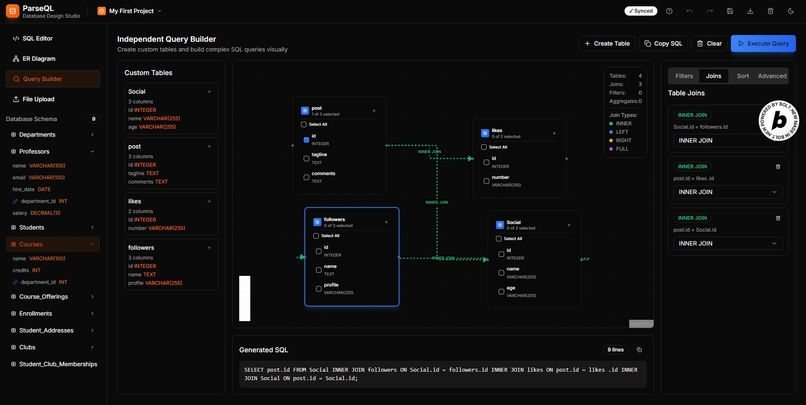Open File Upload in sidebar
The image size is (806, 405).
[x=52, y=99]
